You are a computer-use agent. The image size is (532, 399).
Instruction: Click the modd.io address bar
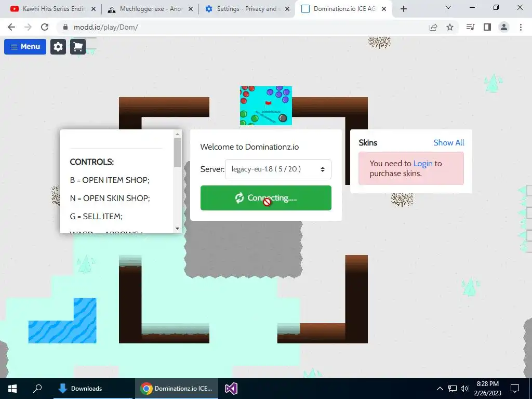pyautogui.click(x=106, y=27)
